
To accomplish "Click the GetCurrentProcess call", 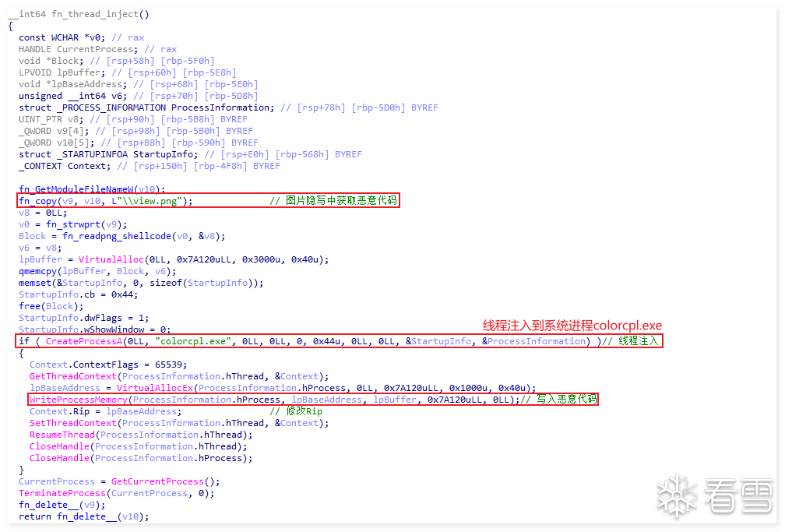I will 165,481.
